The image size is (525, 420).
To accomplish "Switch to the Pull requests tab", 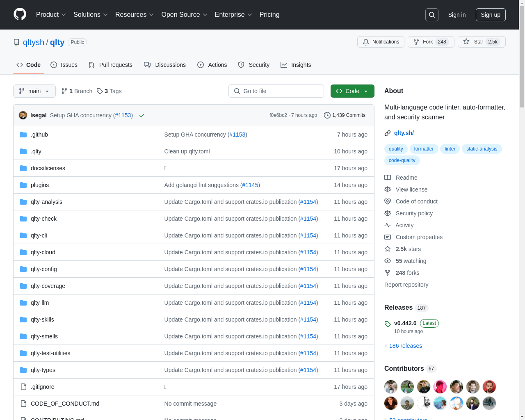I will pyautogui.click(x=110, y=65).
